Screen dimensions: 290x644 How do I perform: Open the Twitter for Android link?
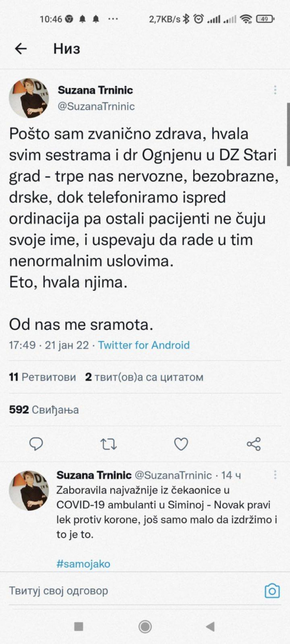click(x=144, y=345)
